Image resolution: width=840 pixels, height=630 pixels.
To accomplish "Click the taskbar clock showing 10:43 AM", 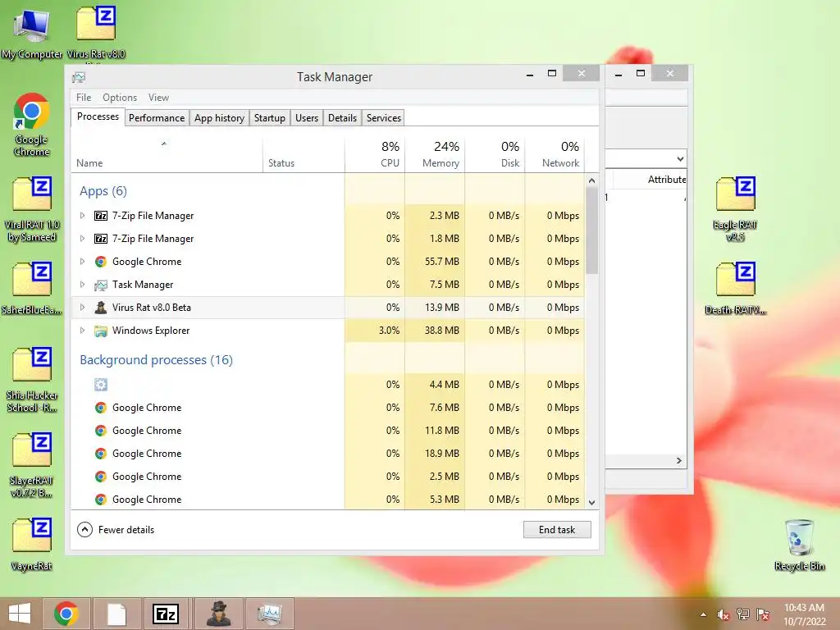I will click(805, 614).
